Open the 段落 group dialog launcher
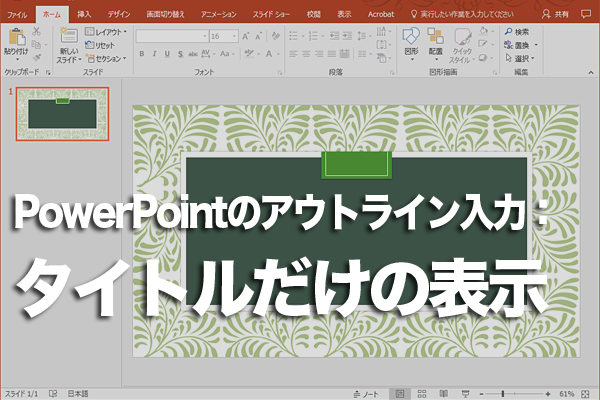Viewport: 600px width, 400px height. coord(392,72)
